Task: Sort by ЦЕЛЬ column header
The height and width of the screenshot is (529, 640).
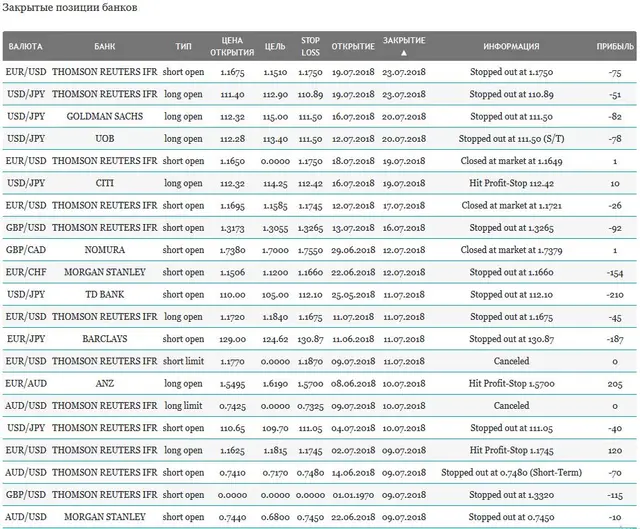Action: click(x=275, y=47)
